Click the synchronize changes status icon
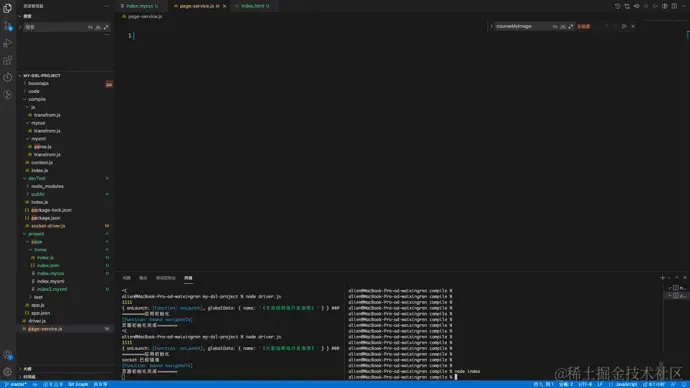 [35, 384]
